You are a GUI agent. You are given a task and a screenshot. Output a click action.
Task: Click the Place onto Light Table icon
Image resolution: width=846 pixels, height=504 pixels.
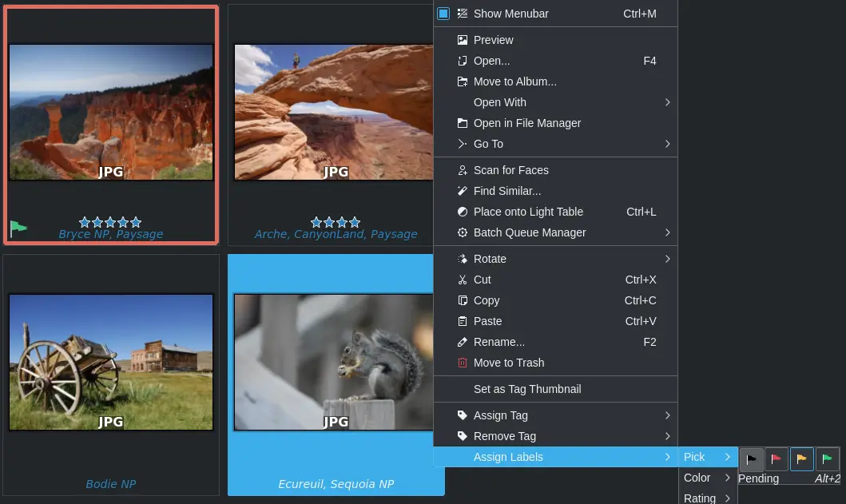point(462,212)
